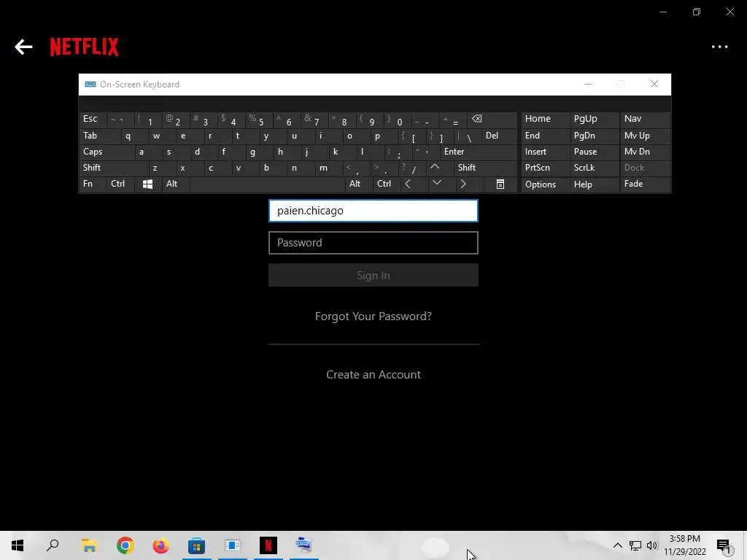Viewport: 747px width, 560px height.
Task: Switch to Netflix taskbar icon
Action: [268, 545]
